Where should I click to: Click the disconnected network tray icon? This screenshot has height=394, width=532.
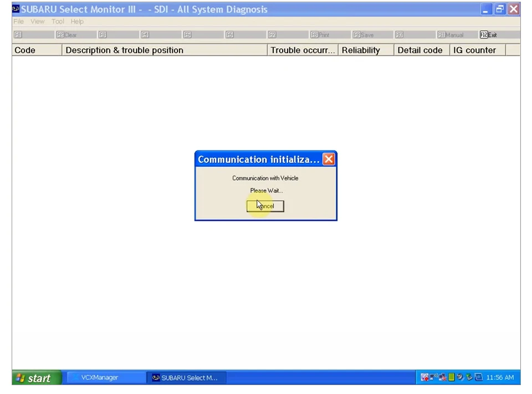click(x=442, y=377)
